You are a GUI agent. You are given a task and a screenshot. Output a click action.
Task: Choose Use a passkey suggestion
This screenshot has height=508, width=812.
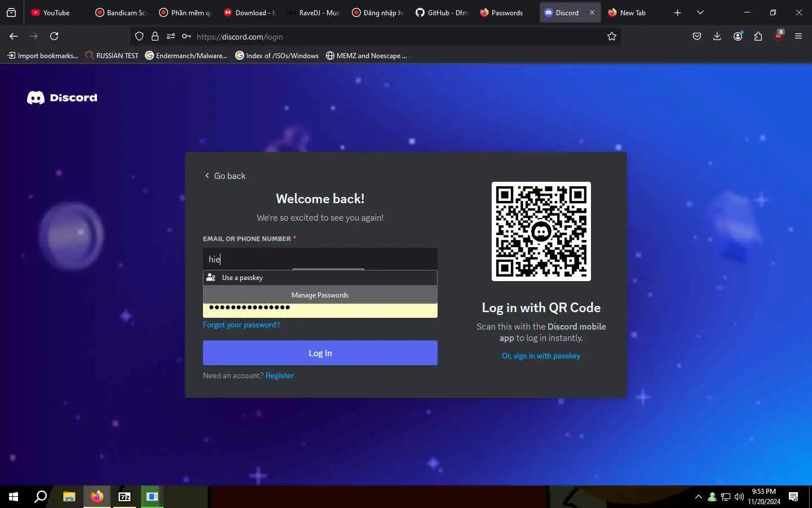(x=320, y=277)
